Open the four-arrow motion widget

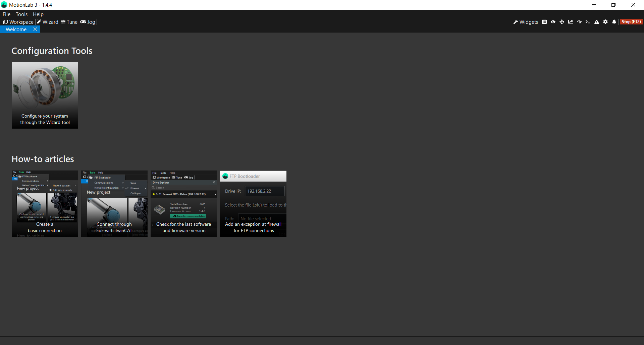point(562,22)
